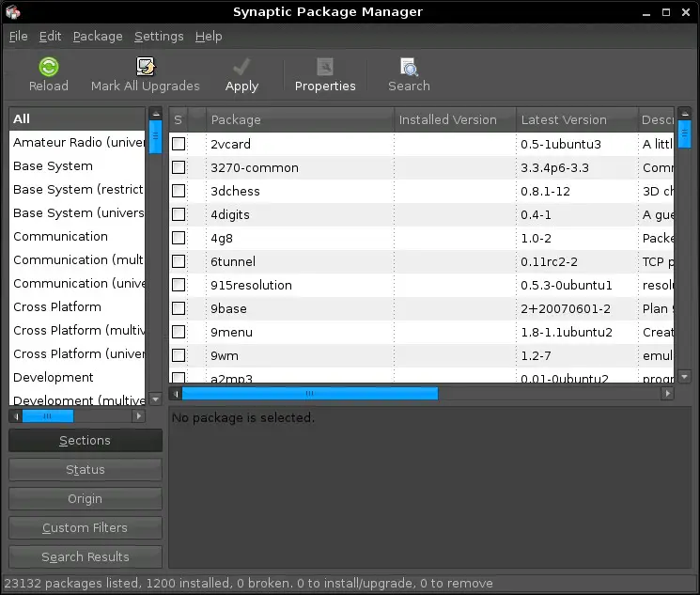Click the package list horizontal scrollbar thumb
The image size is (700, 595).
click(x=310, y=394)
